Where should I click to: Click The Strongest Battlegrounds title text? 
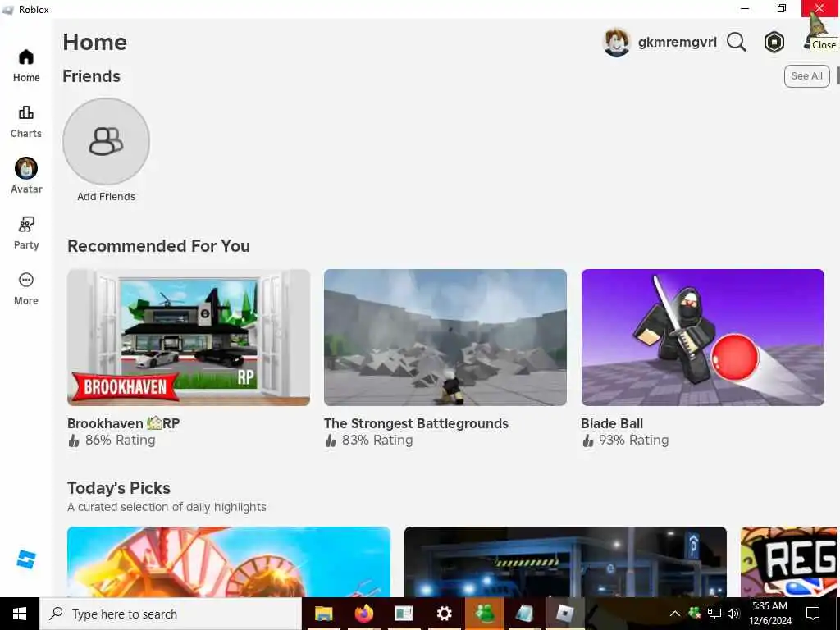416,423
